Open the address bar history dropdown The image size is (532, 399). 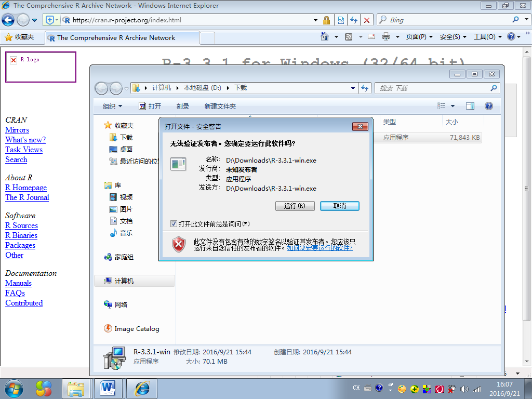315,20
